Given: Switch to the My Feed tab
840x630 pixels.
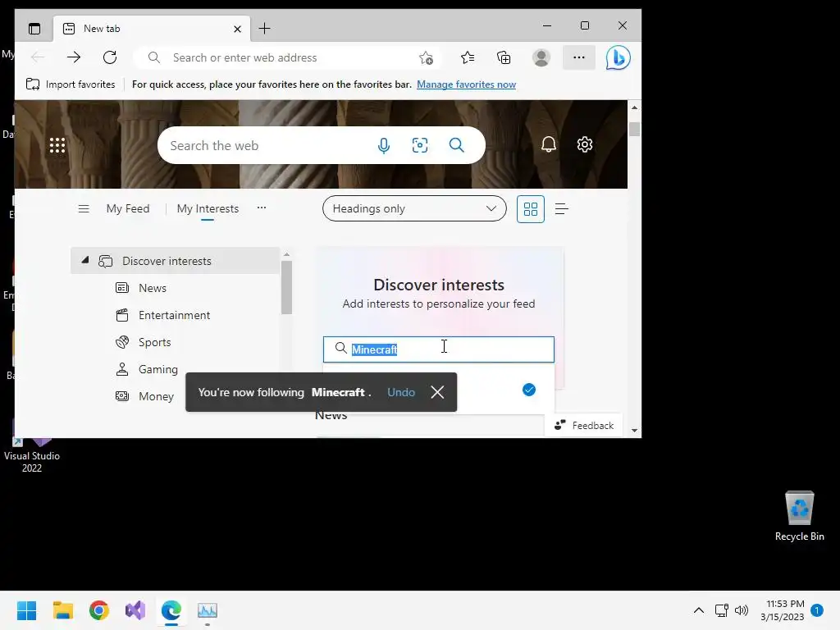Looking at the screenshot, I should pos(128,208).
